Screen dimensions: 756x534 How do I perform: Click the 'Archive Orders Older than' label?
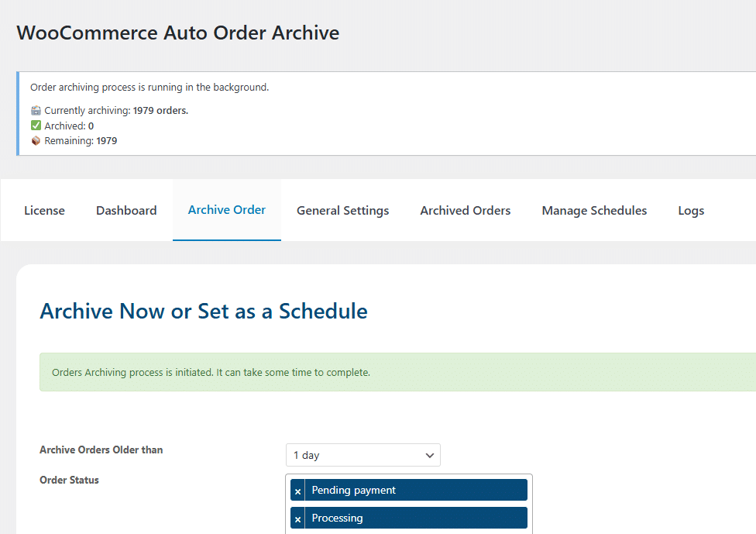(101, 450)
